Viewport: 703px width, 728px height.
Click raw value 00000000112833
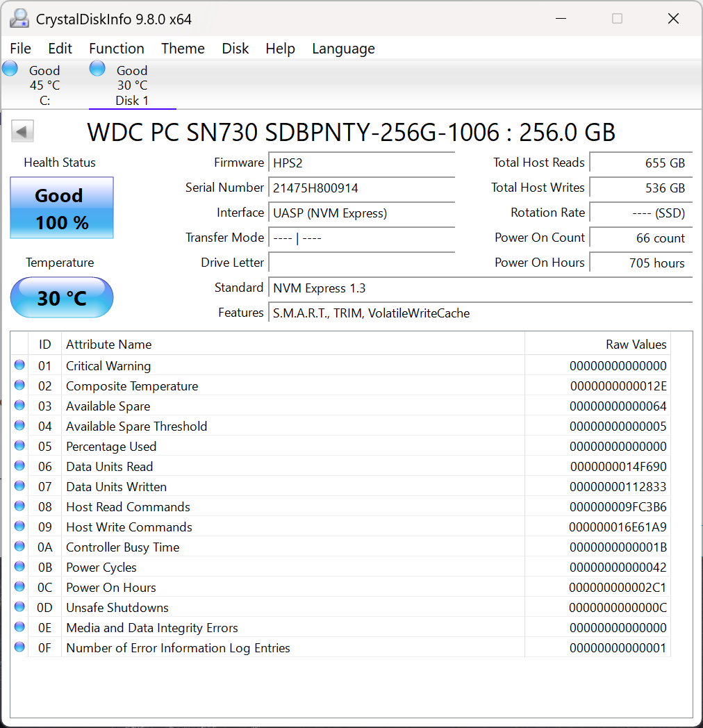pyautogui.click(x=618, y=486)
